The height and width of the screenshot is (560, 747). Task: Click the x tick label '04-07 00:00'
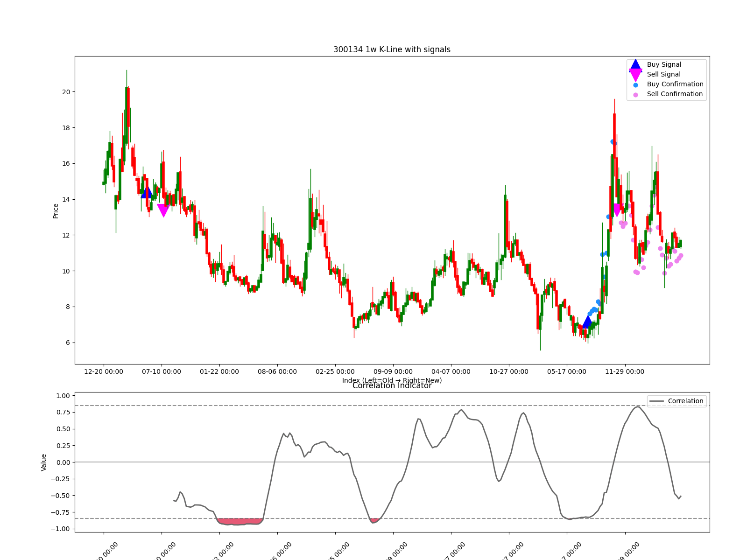451,372
